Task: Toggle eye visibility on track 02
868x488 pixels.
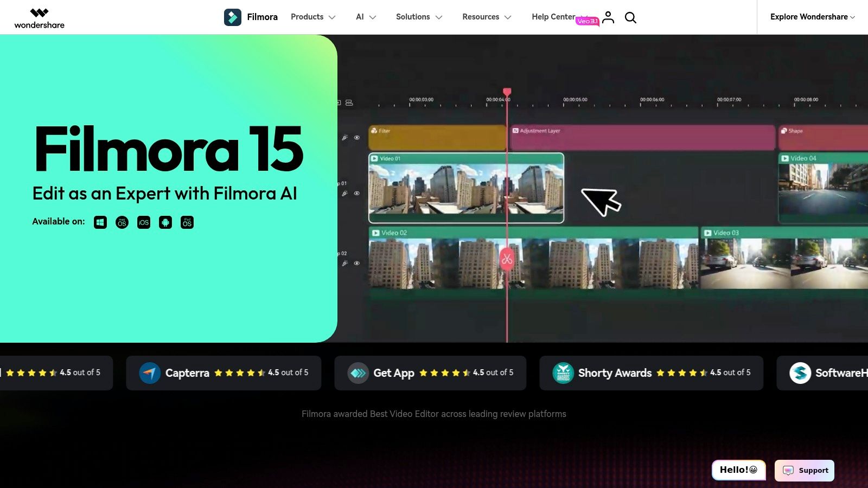Action: tap(357, 264)
